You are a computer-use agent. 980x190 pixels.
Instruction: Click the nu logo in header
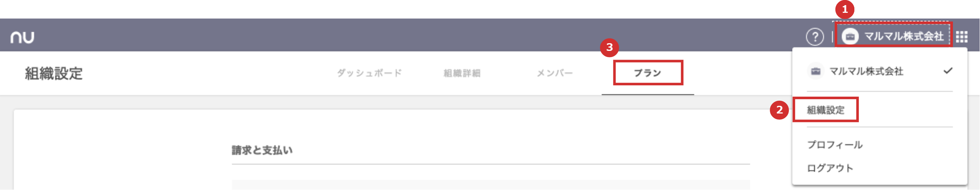coord(22,37)
